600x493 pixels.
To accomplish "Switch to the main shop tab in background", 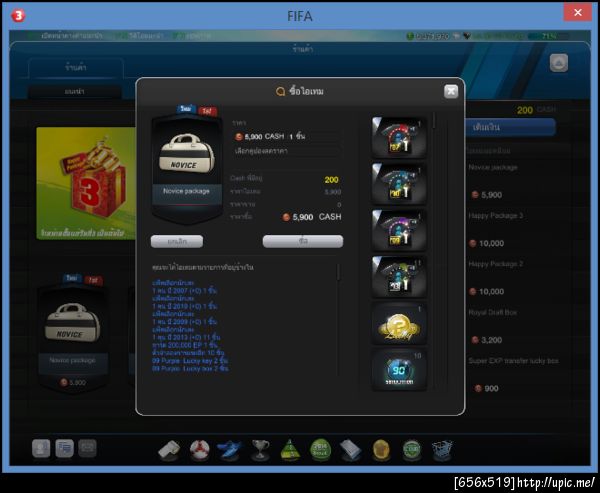I will 76,68.
